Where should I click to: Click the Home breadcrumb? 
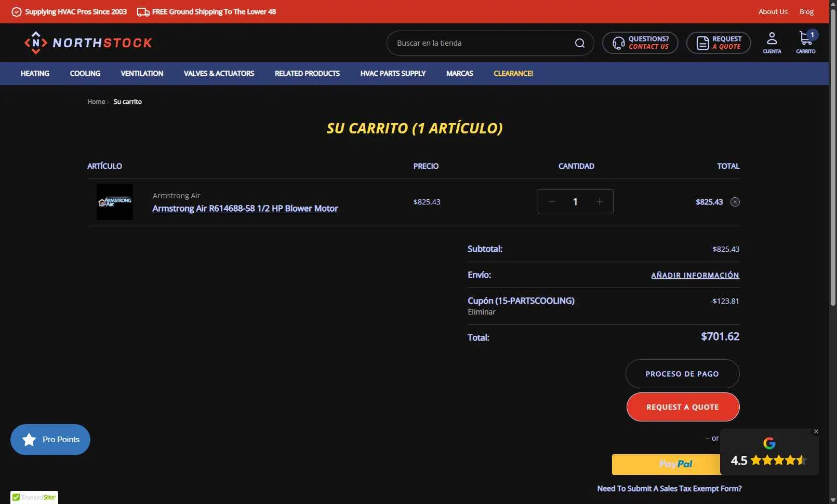(96, 102)
